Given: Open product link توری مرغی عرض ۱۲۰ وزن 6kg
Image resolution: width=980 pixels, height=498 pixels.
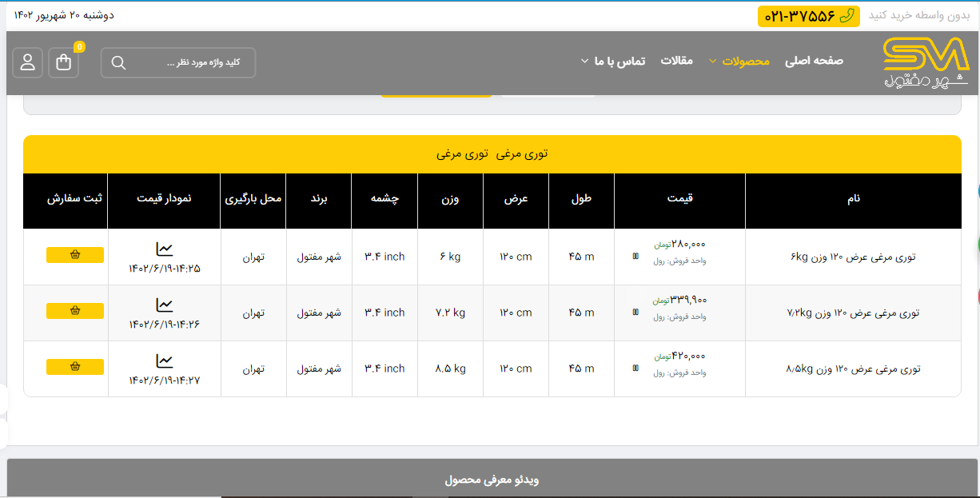Looking at the screenshot, I should point(853,257).
